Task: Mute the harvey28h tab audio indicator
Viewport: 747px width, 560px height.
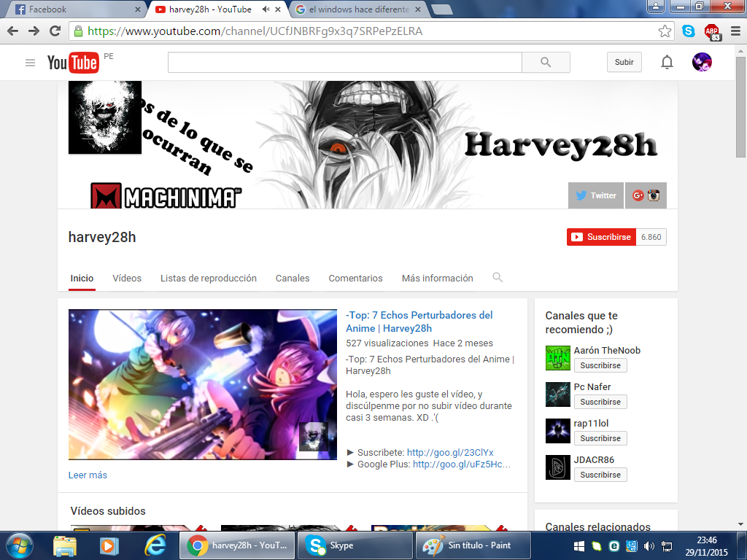Action: point(266,9)
